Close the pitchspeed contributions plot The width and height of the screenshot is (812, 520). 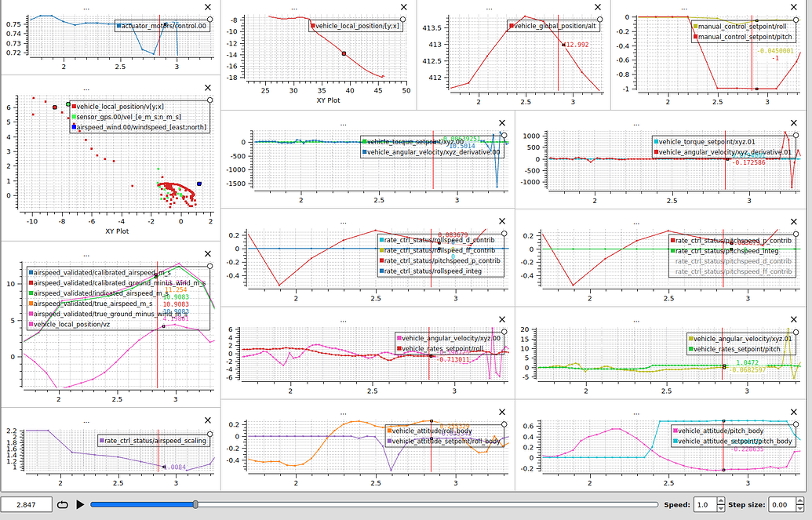[794, 221]
